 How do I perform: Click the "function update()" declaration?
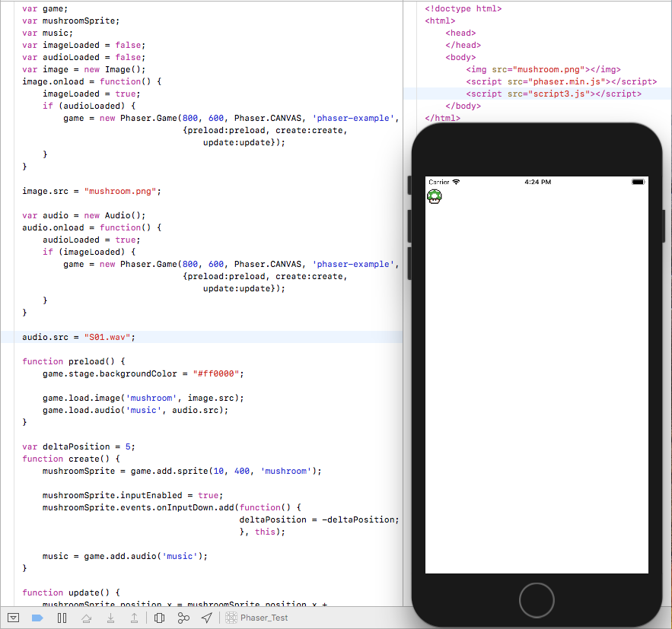click(71, 592)
